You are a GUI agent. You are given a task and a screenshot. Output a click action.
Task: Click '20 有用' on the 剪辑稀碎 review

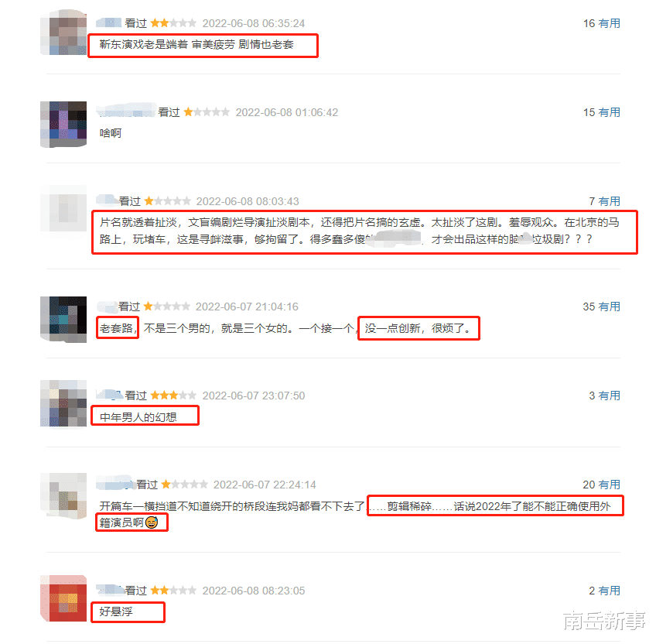tap(601, 485)
